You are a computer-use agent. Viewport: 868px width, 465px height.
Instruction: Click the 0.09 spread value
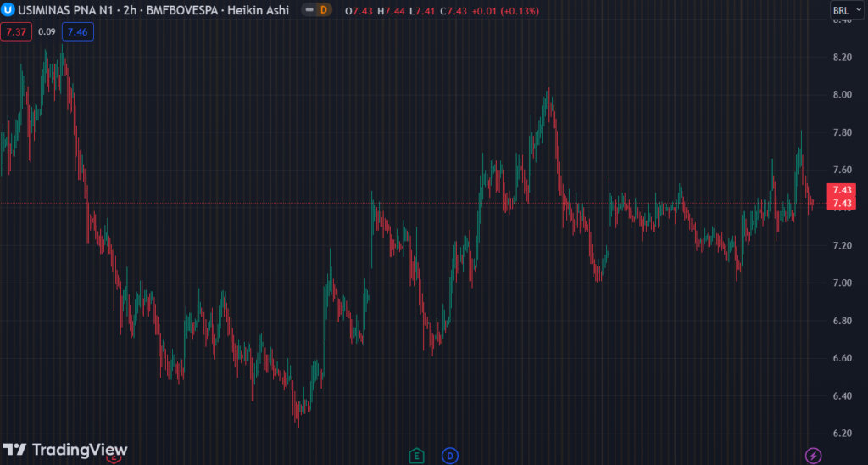pyautogui.click(x=47, y=32)
